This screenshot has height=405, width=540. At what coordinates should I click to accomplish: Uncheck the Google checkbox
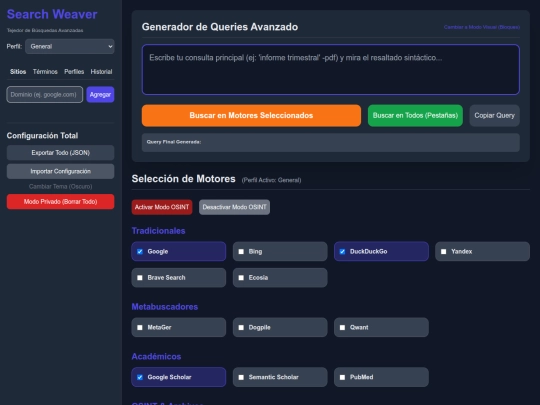[x=140, y=251]
